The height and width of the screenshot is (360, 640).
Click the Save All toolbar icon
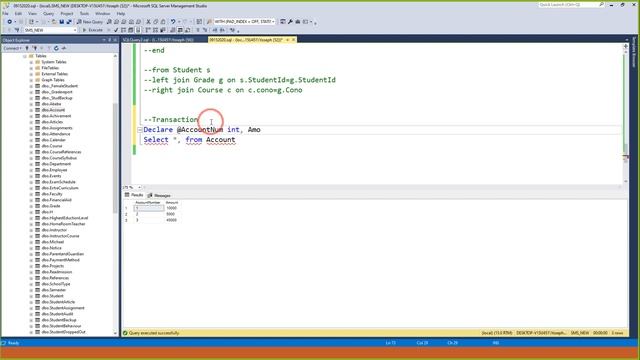click(69, 22)
